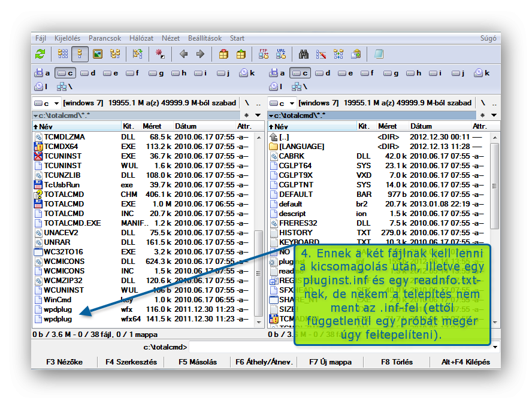
Task: Click the copy names to clipboard icon
Action: [x=356, y=54]
